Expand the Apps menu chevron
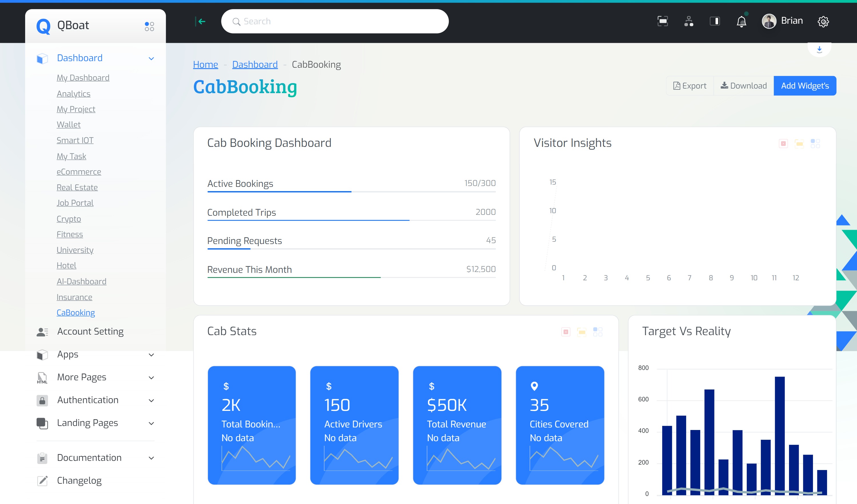 point(151,355)
